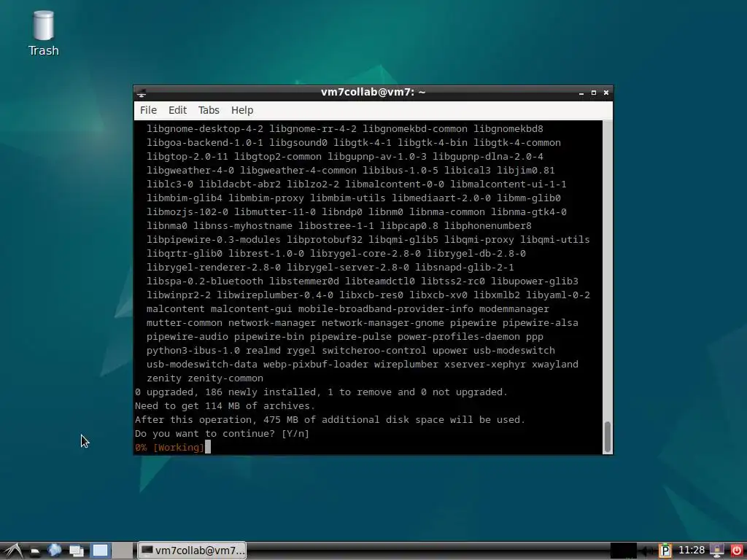Click the vm7collab@vm7 taskbar window button
The image size is (747, 560).
[x=192, y=551]
